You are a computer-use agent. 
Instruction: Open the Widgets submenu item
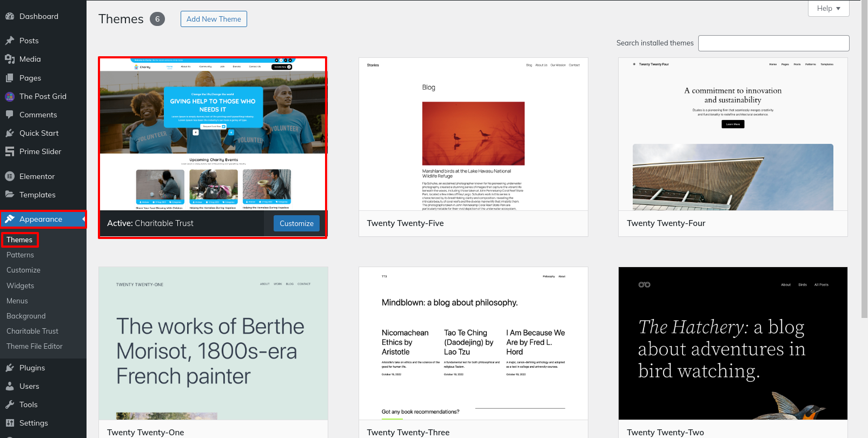pos(20,286)
